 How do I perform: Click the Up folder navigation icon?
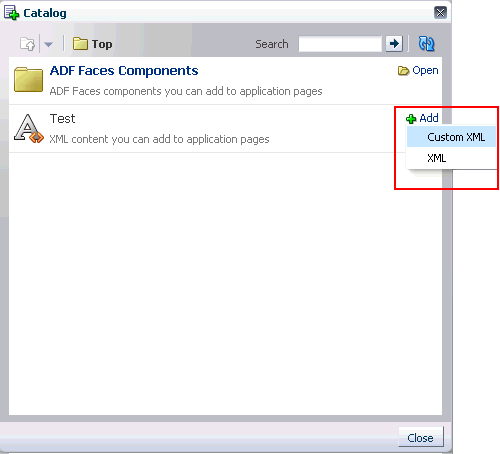[x=27, y=44]
